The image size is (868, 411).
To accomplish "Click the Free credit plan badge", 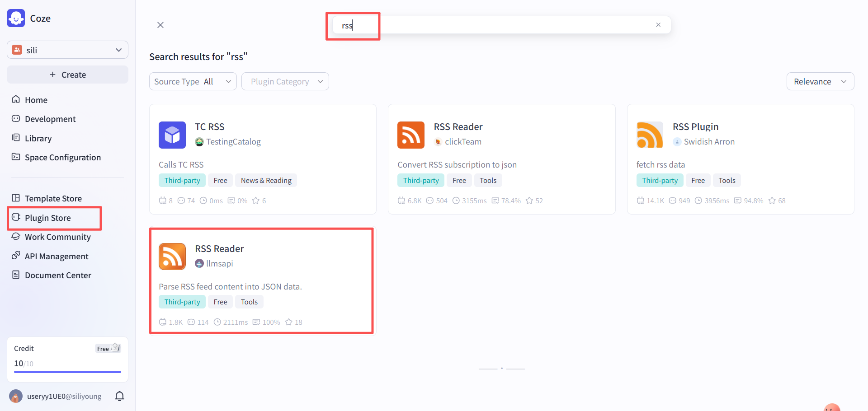I will [x=108, y=348].
